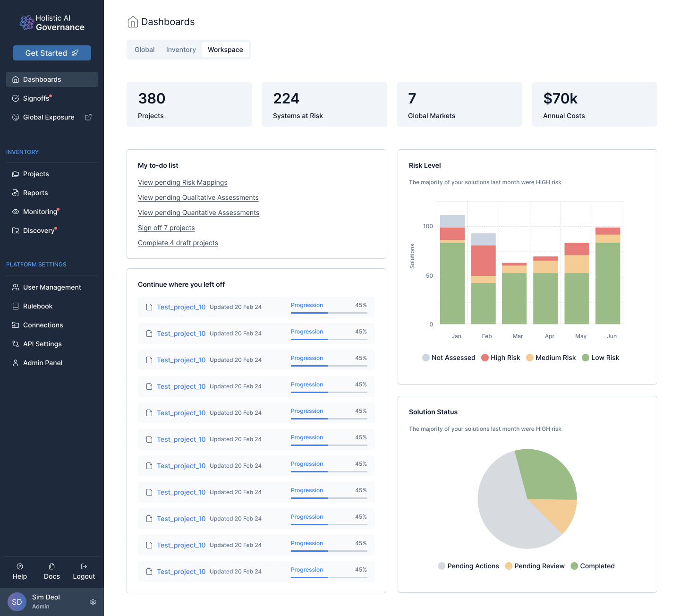Go to Signoffs page
Image resolution: width=680 pixels, height=616 pixels.
(x=36, y=98)
